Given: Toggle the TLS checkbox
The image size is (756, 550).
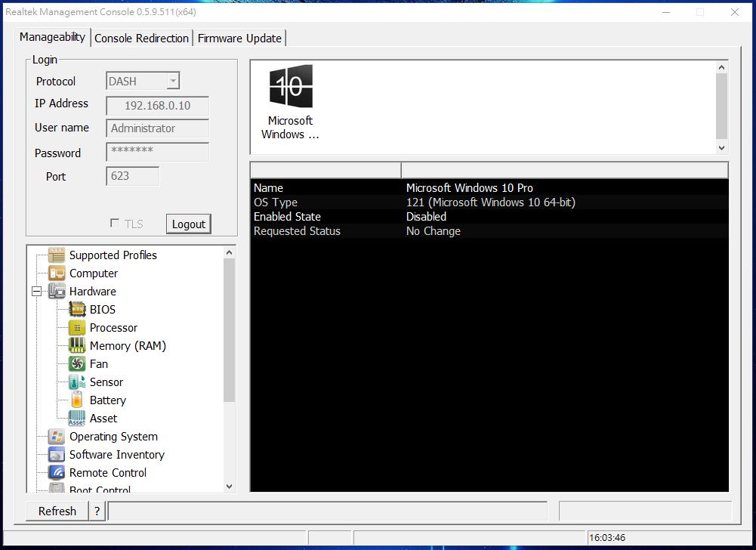Looking at the screenshot, I should [x=115, y=224].
